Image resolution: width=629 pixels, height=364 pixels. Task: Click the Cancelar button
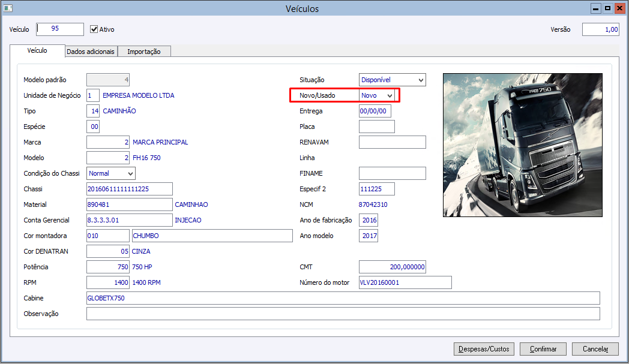pos(595,349)
